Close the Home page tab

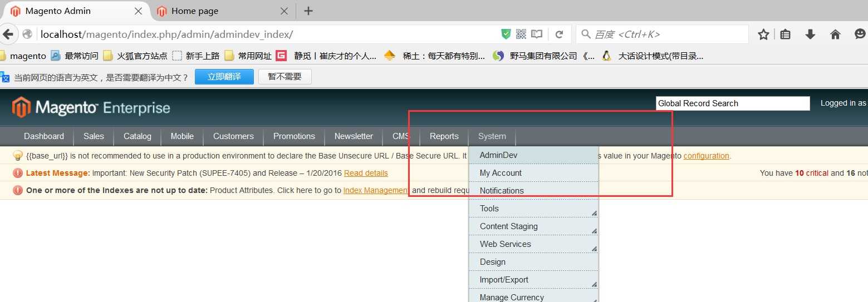284,11
